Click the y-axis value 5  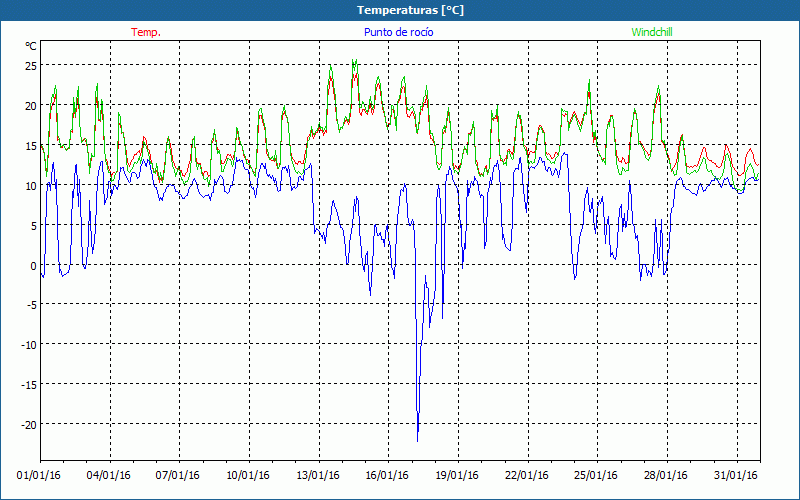pyautogui.click(x=34, y=225)
